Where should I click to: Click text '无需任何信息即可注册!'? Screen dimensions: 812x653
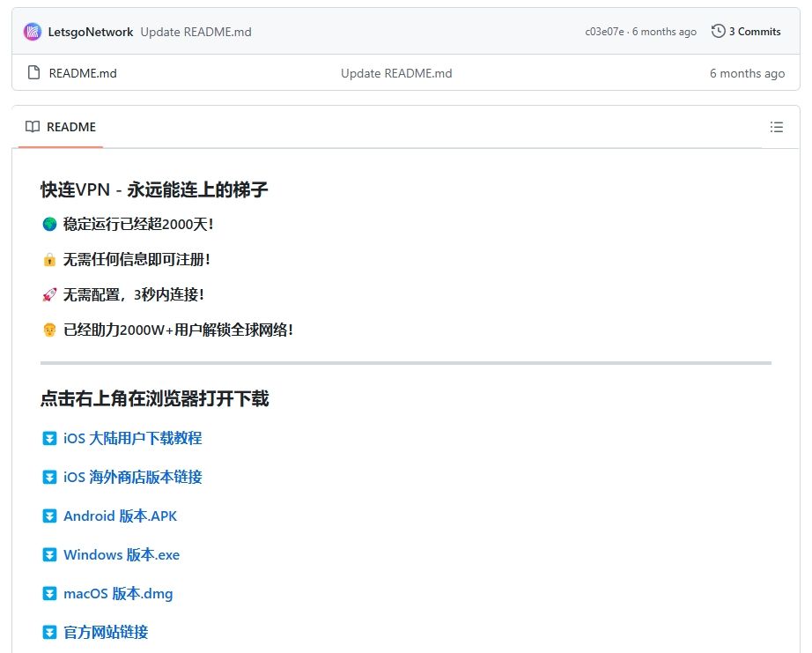tap(137, 260)
